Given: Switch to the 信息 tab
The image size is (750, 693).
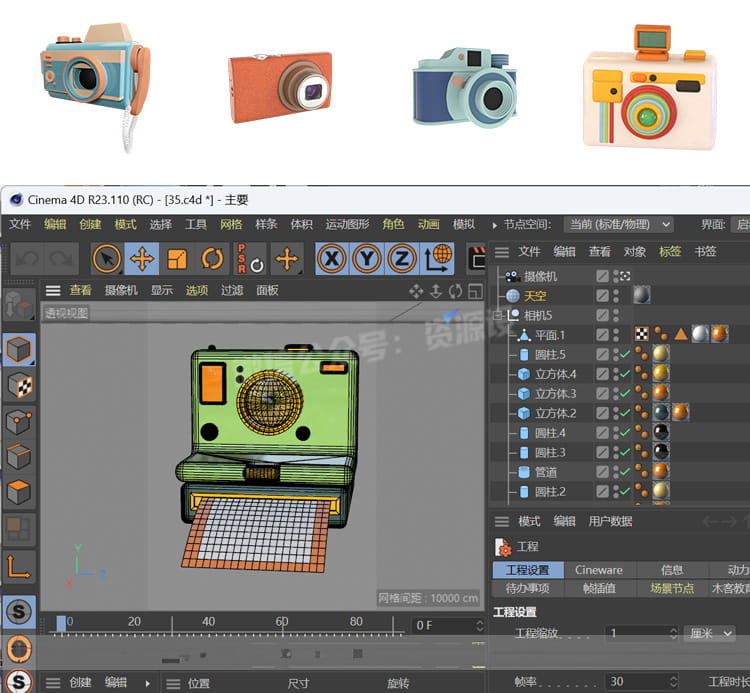Looking at the screenshot, I should pos(672,570).
